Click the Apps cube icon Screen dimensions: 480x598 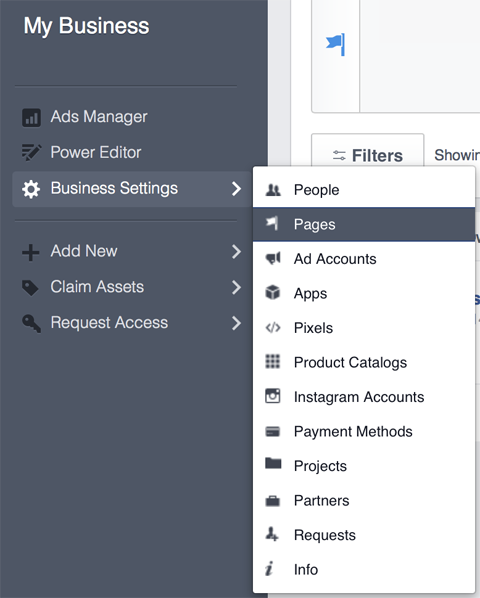[x=273, y=293]
